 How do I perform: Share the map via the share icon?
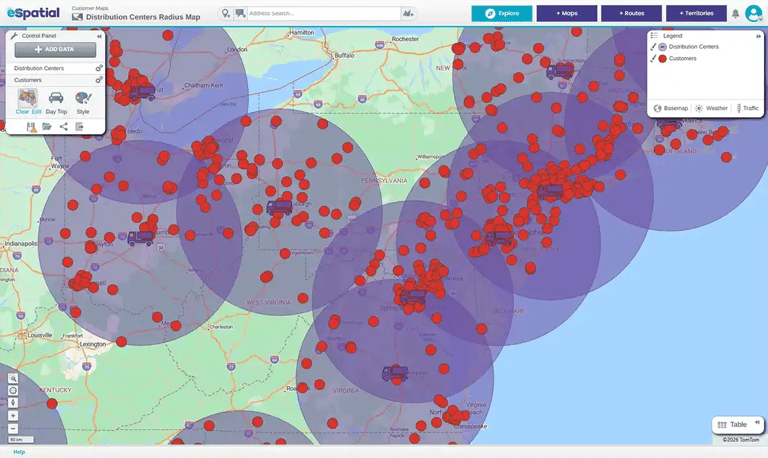[x=64, y=127]
